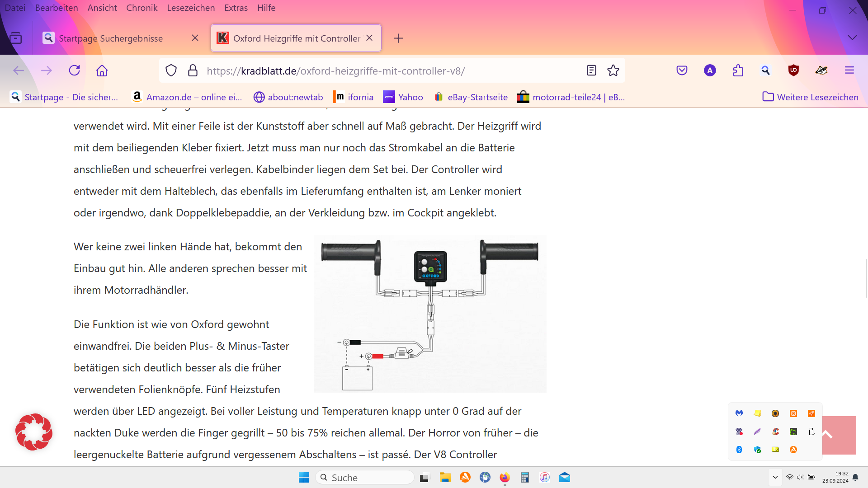Image resolution: width=868 pixels, height=488 pixels.
Task: Show site security padlock info
Action: pos(193,70)
